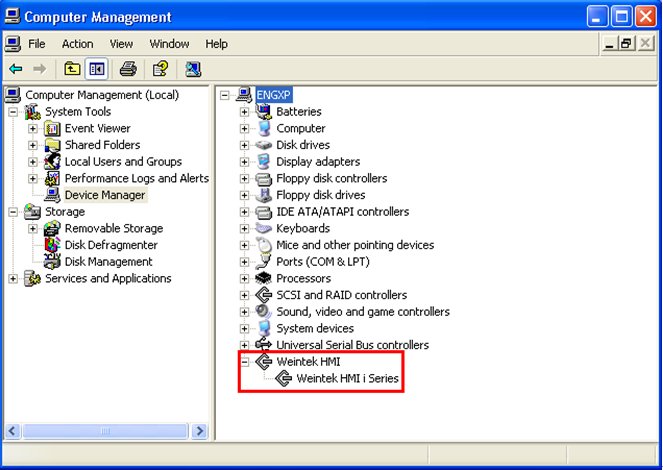Select the Processors label
This screenshot has height=470, width=663.
(x=303, y=278)
